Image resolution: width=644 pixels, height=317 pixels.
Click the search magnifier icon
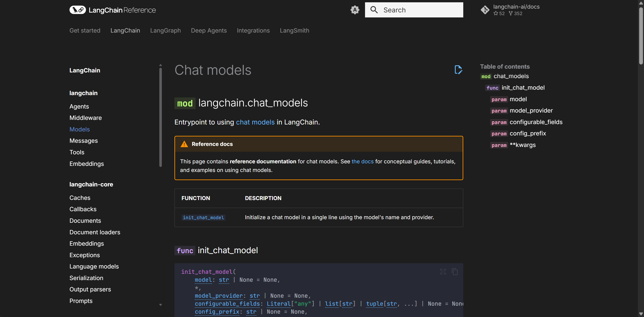[x=374, y=10]
